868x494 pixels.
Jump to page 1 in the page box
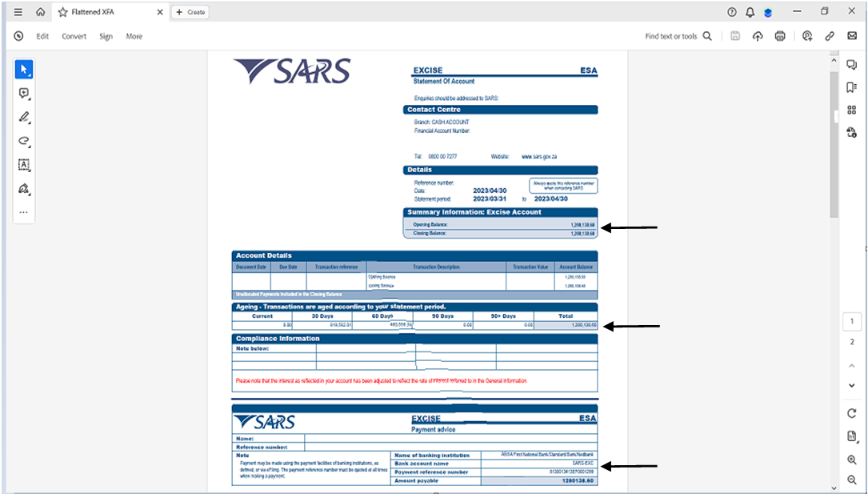point(852,321)
